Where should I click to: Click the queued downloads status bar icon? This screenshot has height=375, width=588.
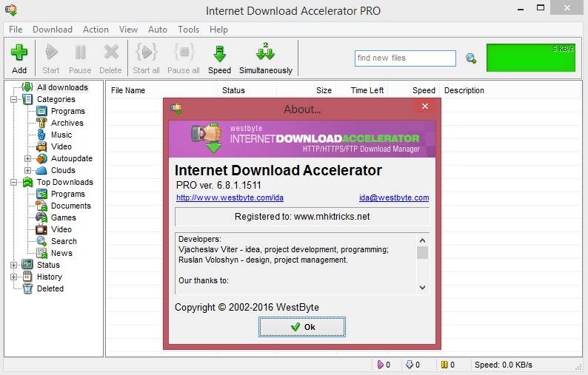click(410, 365)
